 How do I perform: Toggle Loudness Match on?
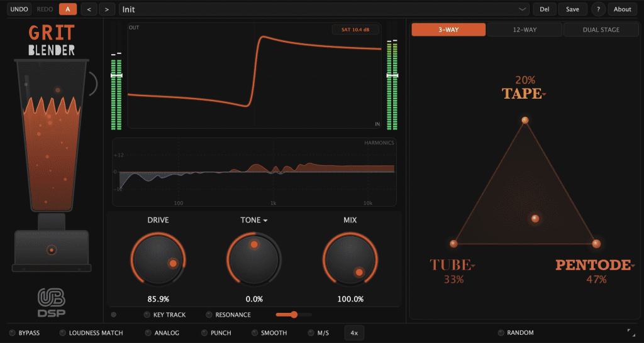[x=62, y=333]
